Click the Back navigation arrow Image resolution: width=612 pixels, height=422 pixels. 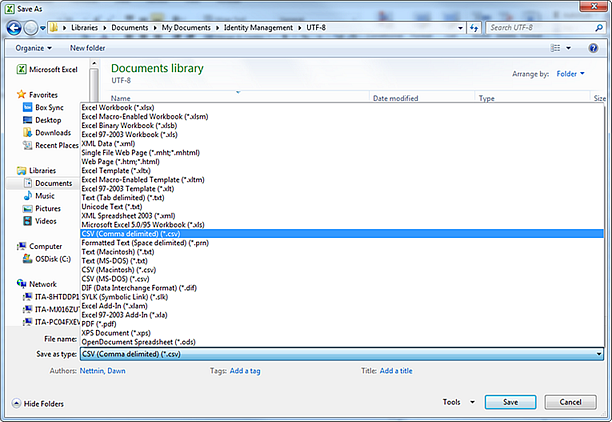(x=14, y=28)
